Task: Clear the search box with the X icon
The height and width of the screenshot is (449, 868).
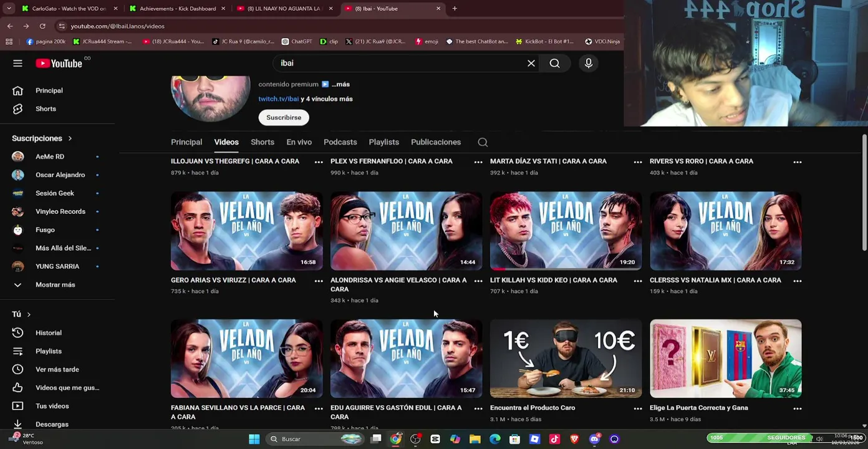Action: [531, 63]
